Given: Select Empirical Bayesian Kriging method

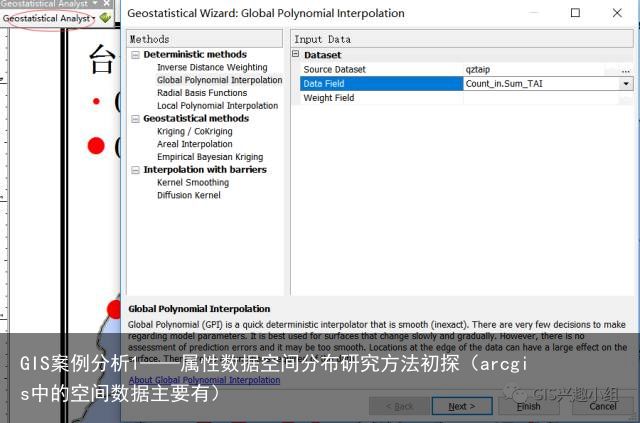Looking at the screenshot, I should 210,157.
